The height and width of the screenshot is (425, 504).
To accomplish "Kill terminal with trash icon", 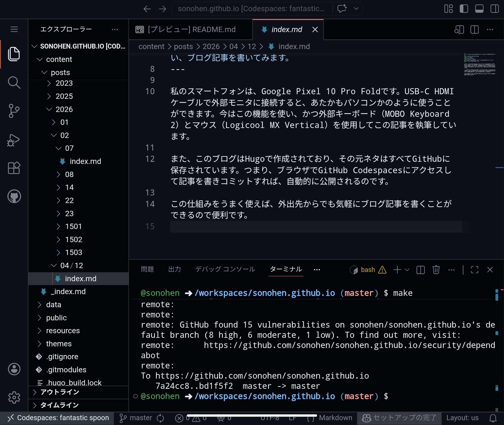I will click(436, 270).
